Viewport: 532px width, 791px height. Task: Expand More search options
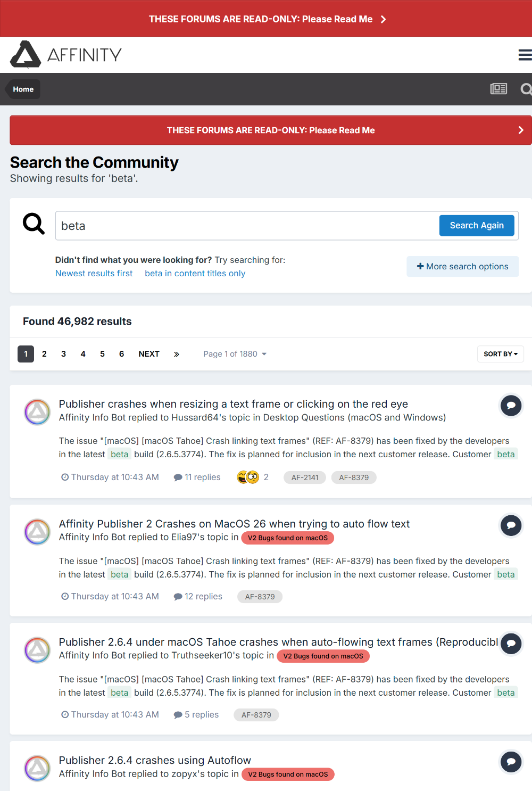pyautogui.click(x=463, y=266)
